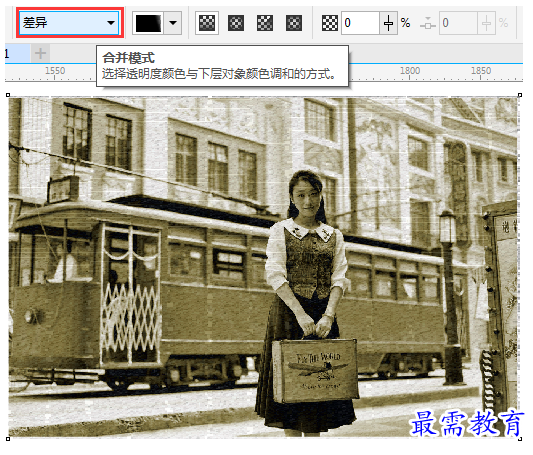Screen dimensions: 533x455
Task: Click the disabled second slider handle
Action: 486,23
